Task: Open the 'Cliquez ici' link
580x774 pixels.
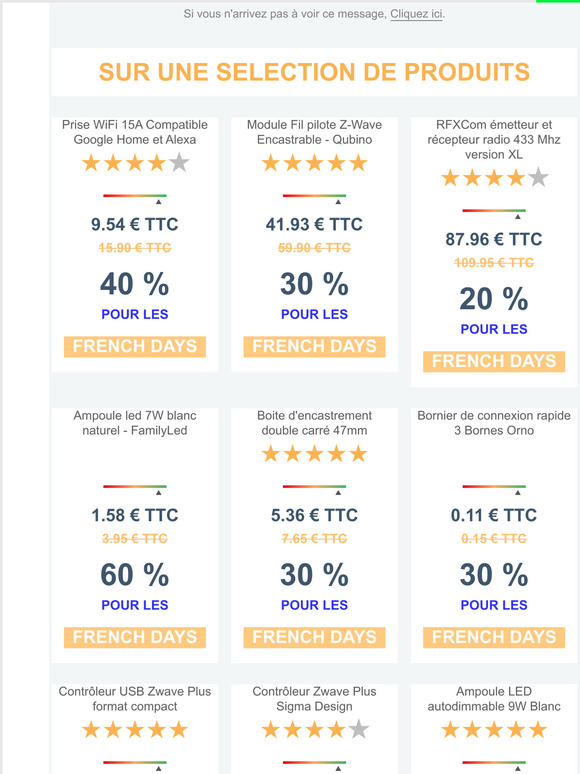Action: (416, 14)
